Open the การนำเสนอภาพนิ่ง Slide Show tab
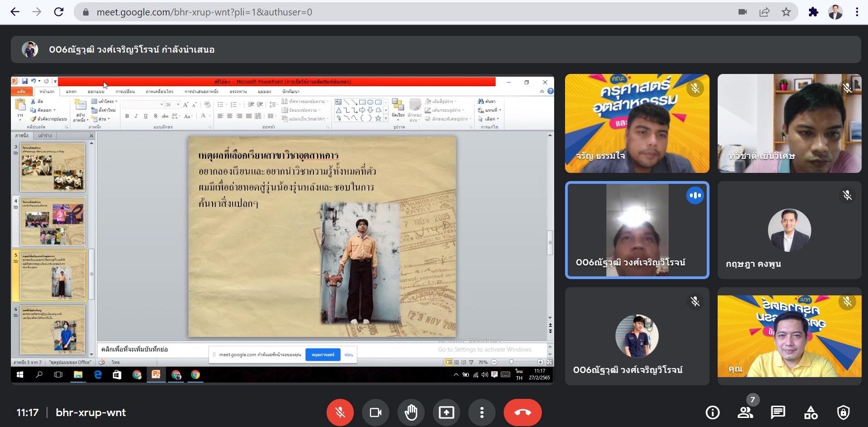Screen dimensions: 868x427 (201, 91)
